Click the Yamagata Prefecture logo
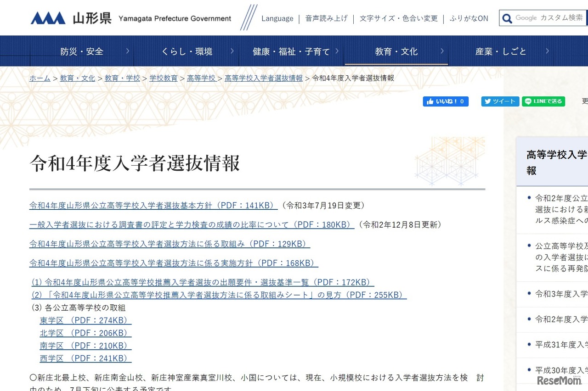588x391 pixels. (48, 17)
